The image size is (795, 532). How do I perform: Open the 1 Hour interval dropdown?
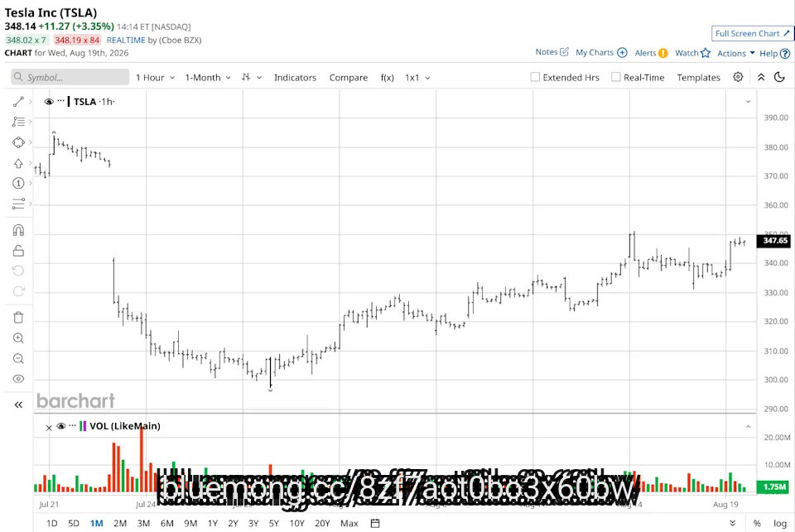click(155, 78)
